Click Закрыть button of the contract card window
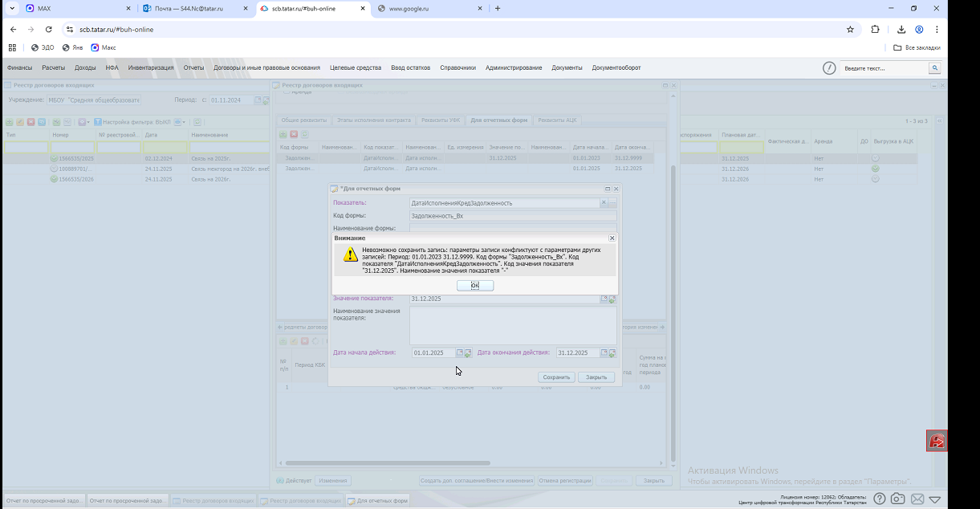The width and height of the screenshot is (980, 509). [x=654, y=480]
